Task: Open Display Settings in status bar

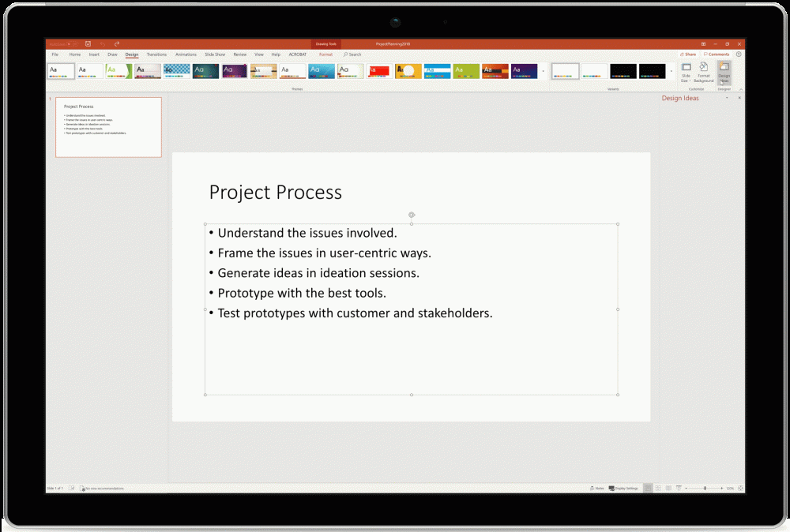Action: (623, 489)
